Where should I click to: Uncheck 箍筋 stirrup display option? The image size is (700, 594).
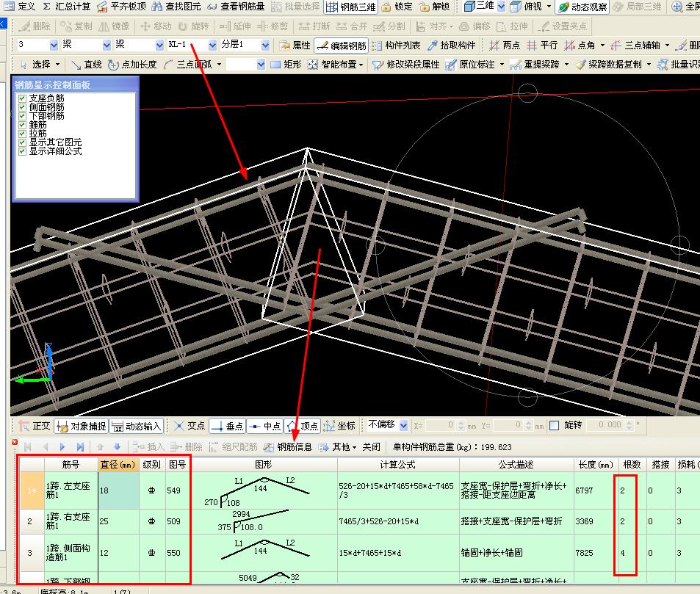point(22,125)
